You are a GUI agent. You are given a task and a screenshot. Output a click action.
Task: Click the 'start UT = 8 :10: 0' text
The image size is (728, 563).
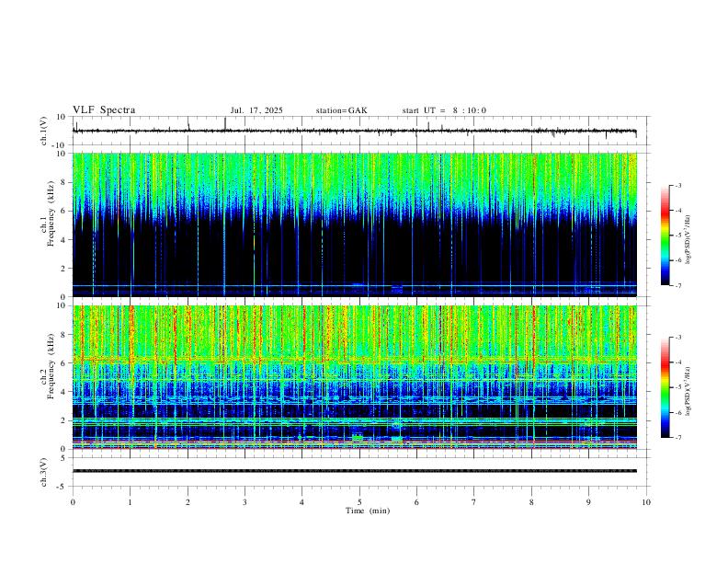pos(444,110)
